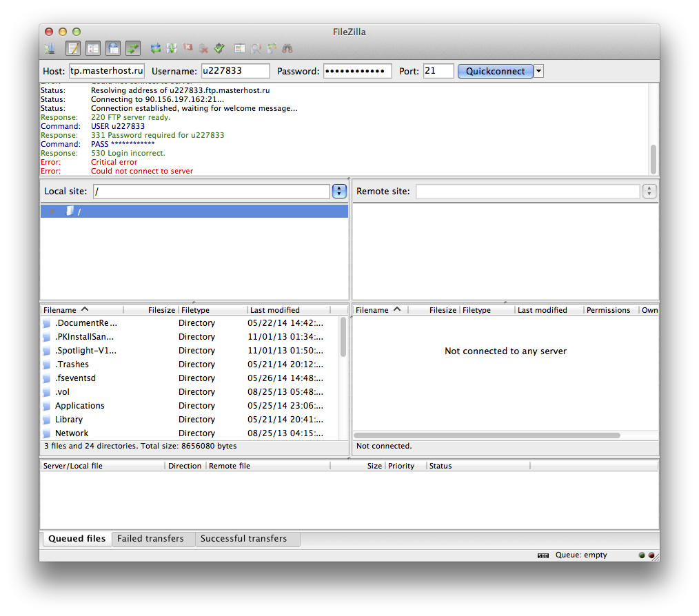This screenshot has width=699, height=616.
Task: Click the Password field
Action: [358, 71]
